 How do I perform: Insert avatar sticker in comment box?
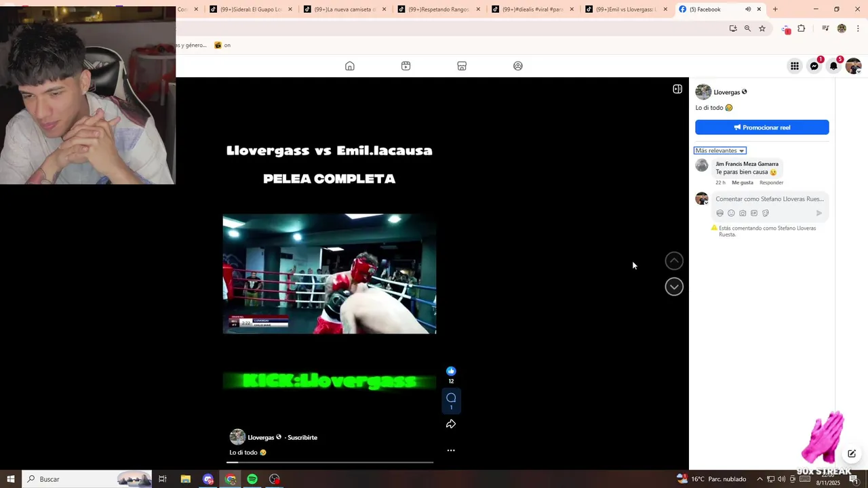(x=720, y=213)
